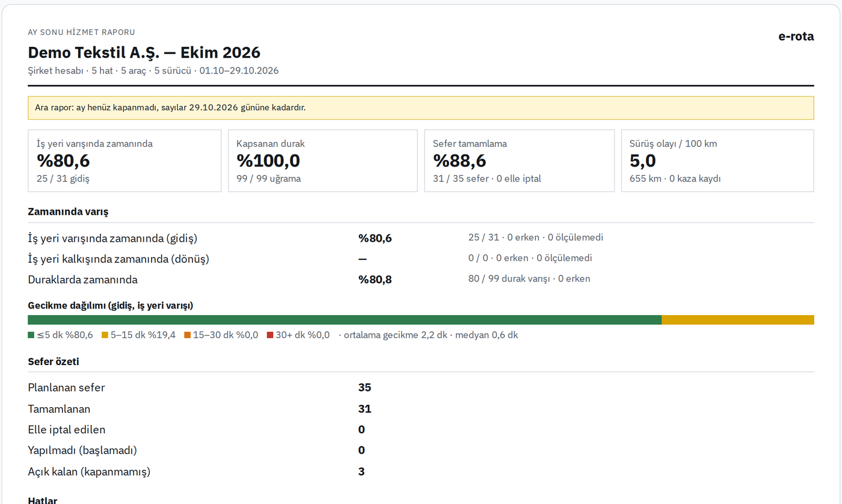Viewport: 842px width, 504px height.
Task: Click the Kapsanan durak %100,0 card value
Action: point(268,161)
